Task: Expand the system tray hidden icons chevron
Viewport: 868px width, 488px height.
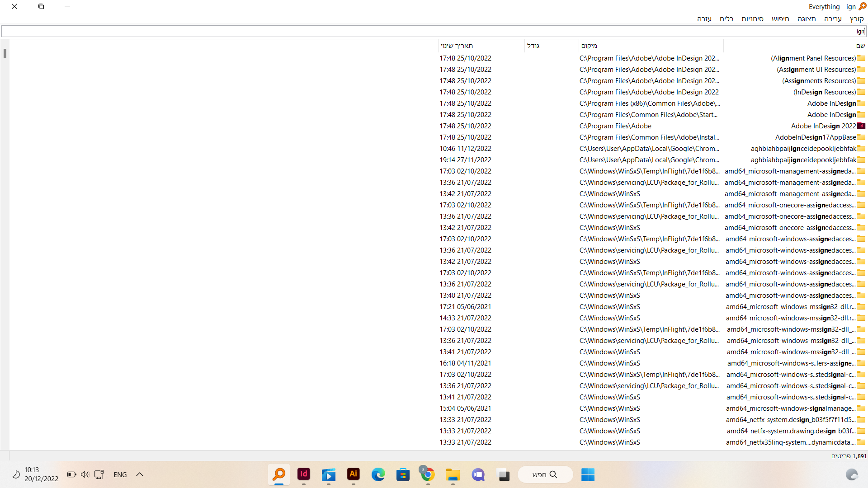Action: pyautogui.click(x=140, y=474)
